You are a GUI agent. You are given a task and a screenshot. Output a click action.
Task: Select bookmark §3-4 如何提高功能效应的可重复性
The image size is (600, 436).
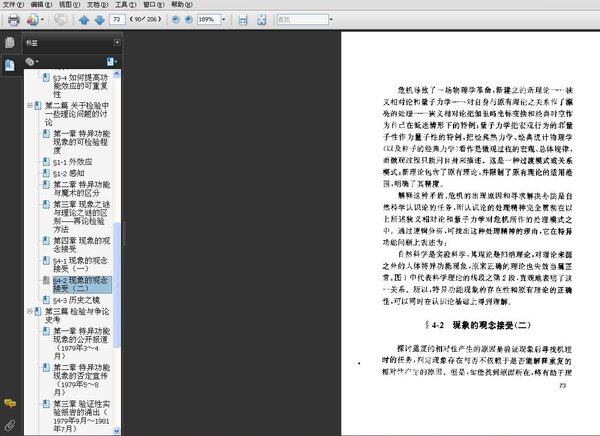click(80, 86)
